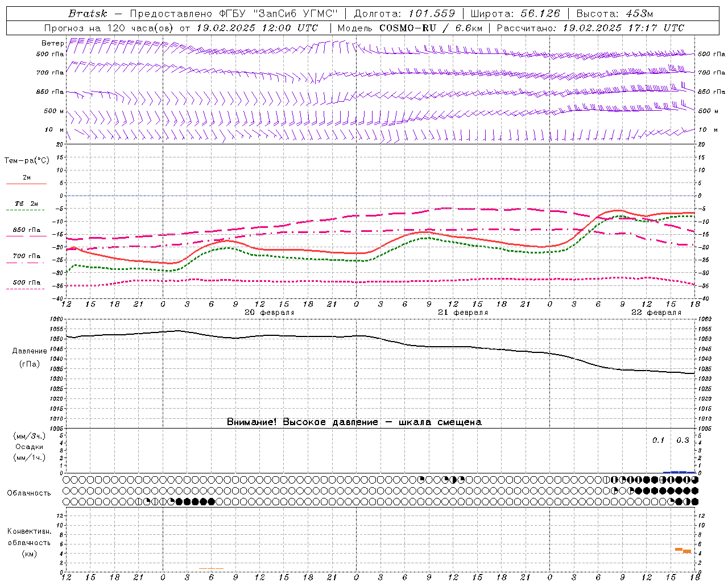Click the precipitation amount "0.1"

[658, 440]
